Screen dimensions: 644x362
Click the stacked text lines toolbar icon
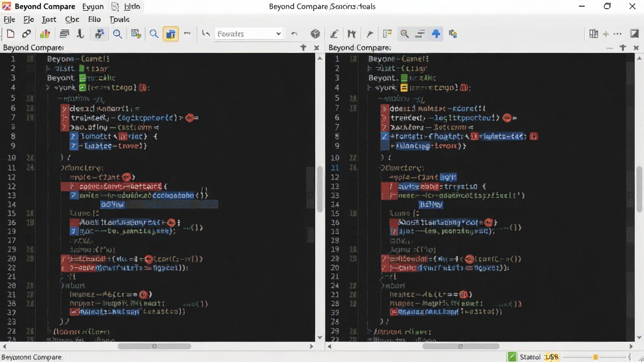coord(65,34)
